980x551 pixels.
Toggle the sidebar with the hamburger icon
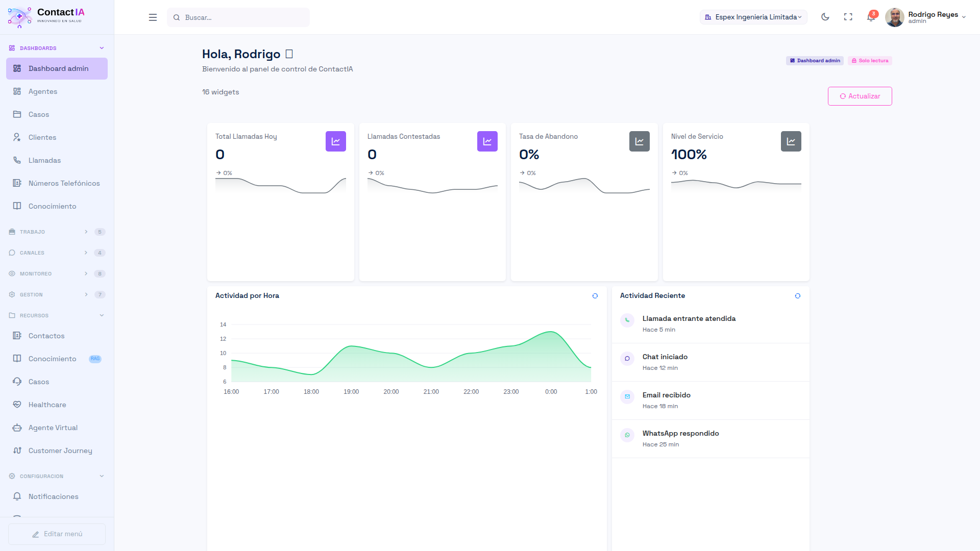(x=153, y=17)
